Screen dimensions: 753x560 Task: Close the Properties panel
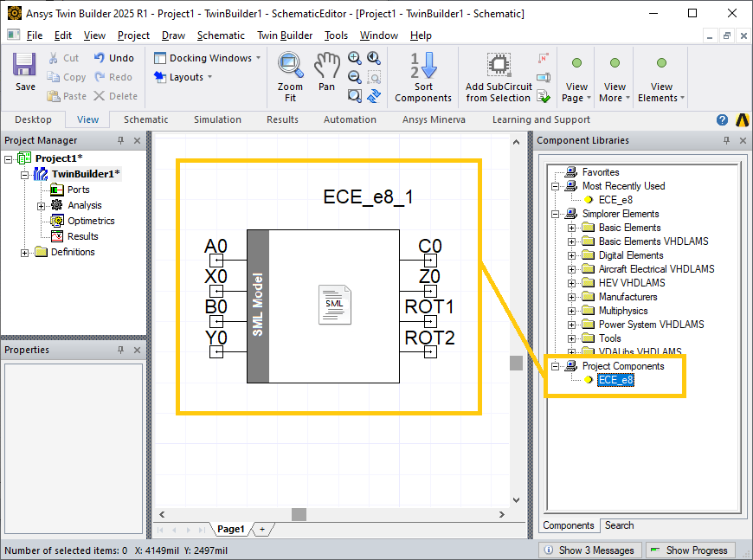coord(138,351)
